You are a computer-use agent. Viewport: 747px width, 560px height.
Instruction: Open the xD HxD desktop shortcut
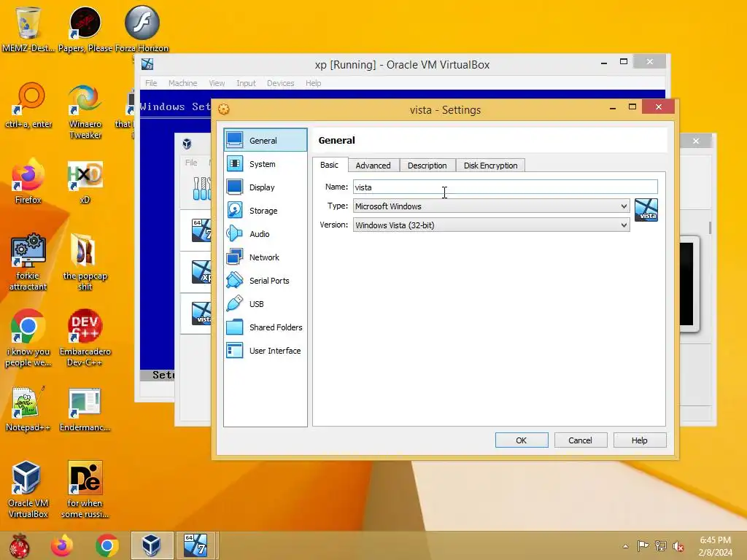click(85, 182)
